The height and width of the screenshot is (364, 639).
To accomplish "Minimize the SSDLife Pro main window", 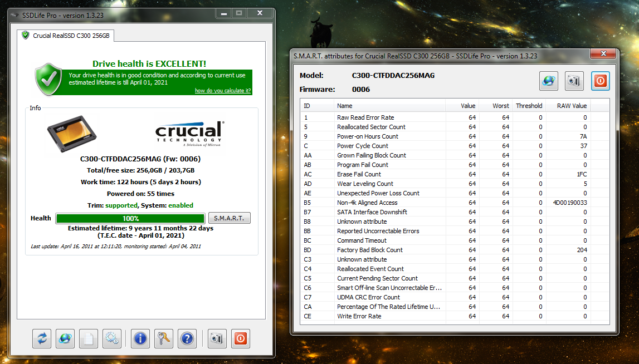I will tap(224, 13).
